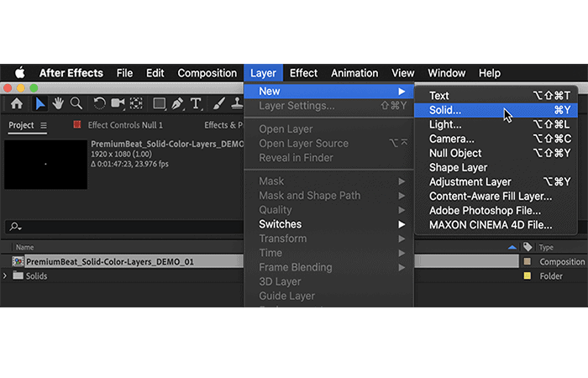Choose Null Object from the New submenu
Screen dimensions: 588x378
pyautogui.click(x=496, y=153)
